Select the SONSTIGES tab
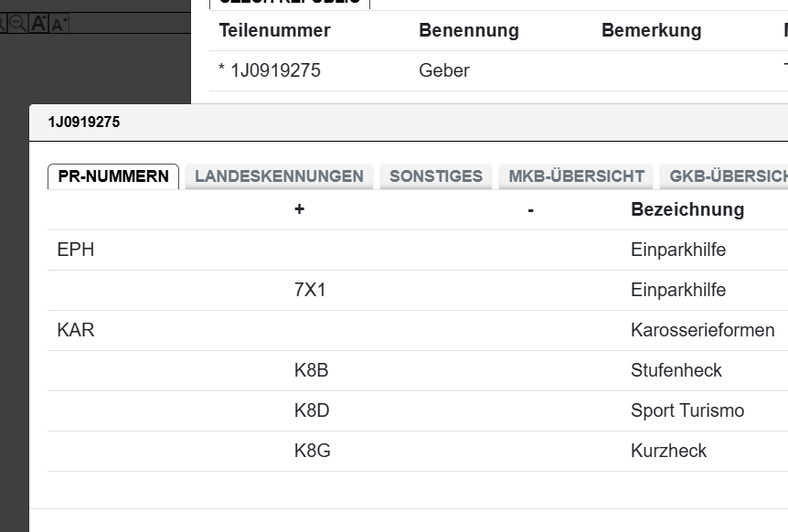The height and width of the screenshot is (532, 788). click(x=436, y=176)
